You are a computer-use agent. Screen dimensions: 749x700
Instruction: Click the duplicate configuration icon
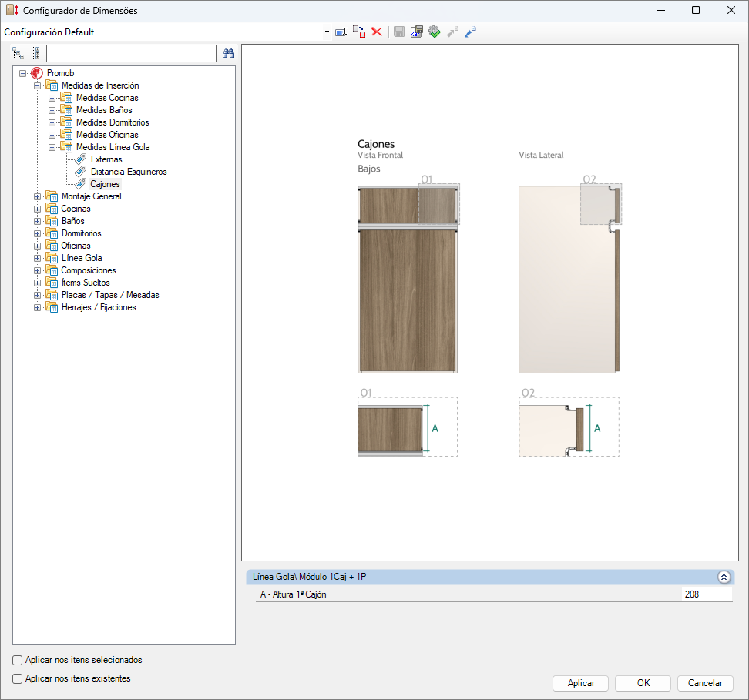click(359, 32)
